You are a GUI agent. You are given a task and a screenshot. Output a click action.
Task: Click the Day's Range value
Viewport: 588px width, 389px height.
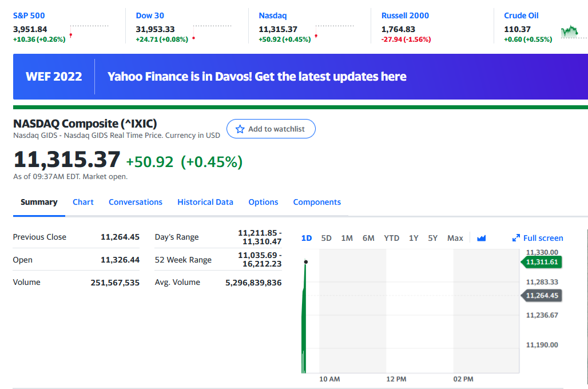point(260,237)
